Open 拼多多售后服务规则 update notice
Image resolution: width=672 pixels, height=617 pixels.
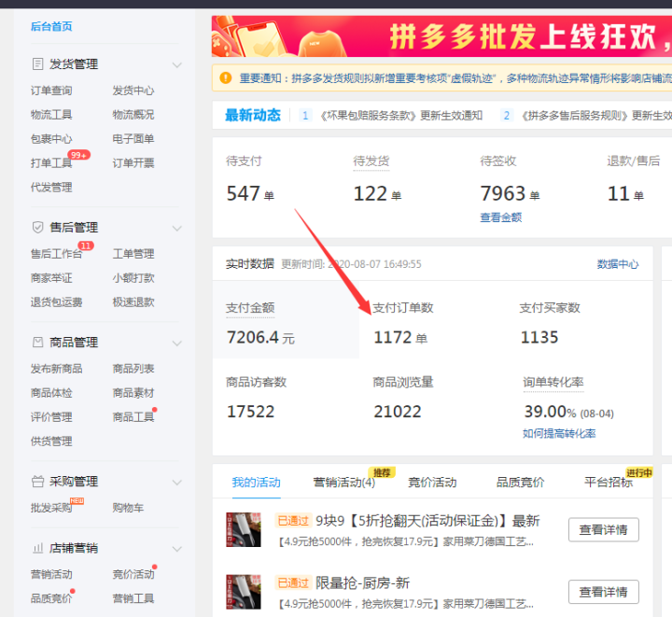[596, 116]
